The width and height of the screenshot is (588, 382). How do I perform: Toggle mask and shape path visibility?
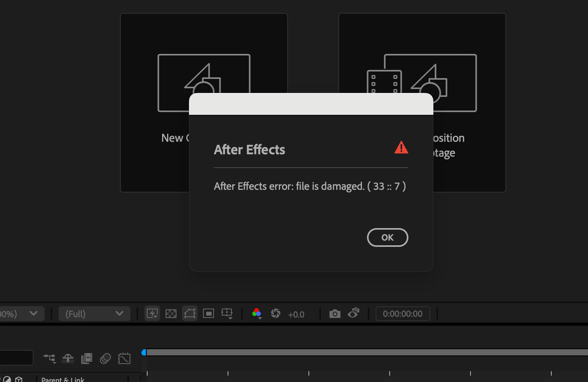click(x=190, y=313)
